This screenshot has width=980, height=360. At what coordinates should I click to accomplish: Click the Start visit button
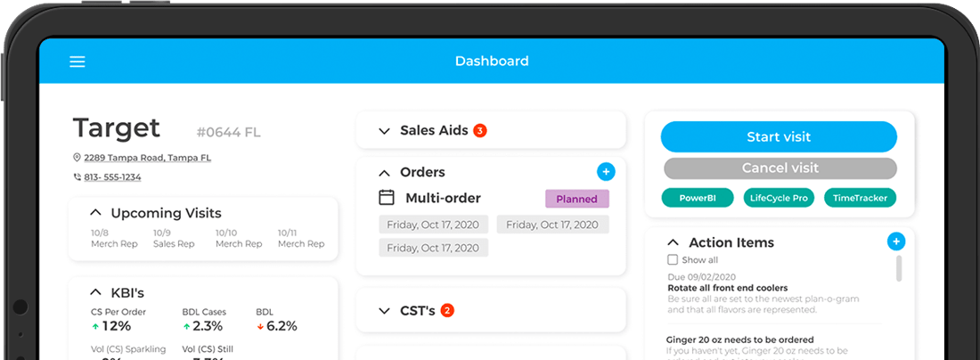(x=779, y=137)
